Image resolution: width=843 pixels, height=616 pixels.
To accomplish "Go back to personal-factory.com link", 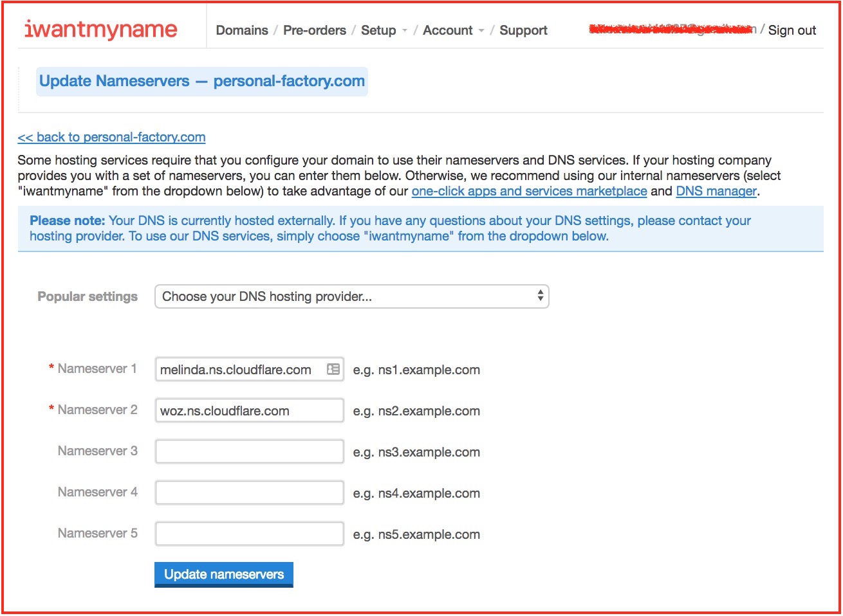I will pos(112,137).
